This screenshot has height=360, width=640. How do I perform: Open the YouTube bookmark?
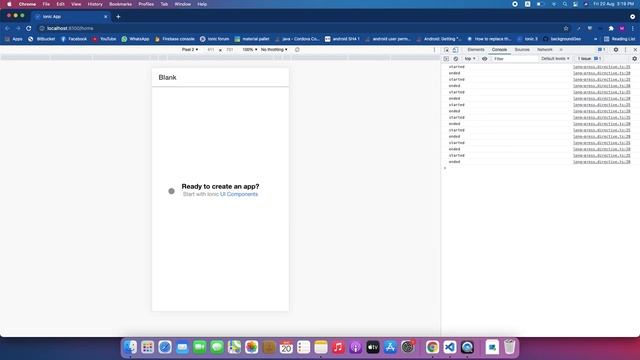[x=104, y=39]
